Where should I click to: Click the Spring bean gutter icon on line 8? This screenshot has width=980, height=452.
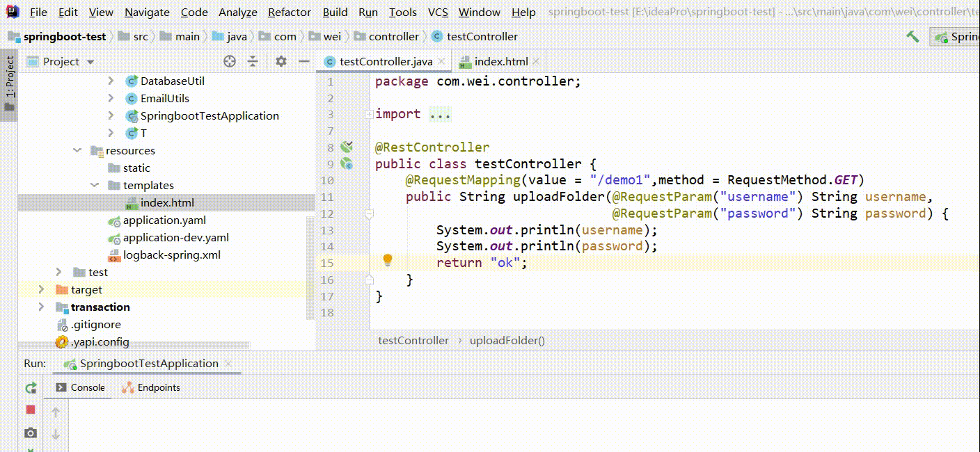(347, 147)
